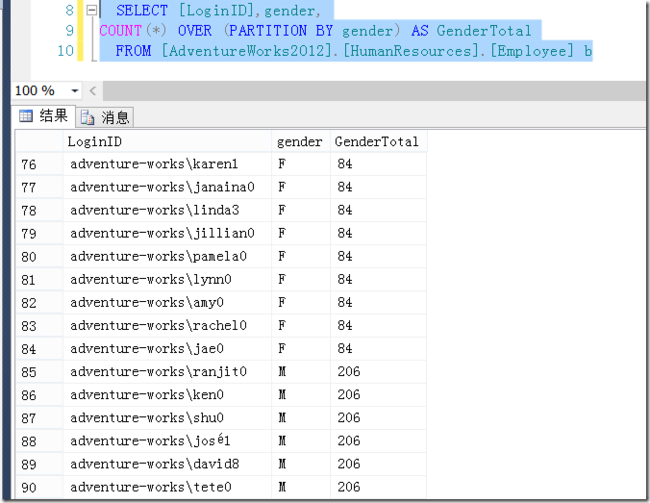The height and width of the screenshot is (503, 650).
Task: Click the horizontal scrollbar left arrow
Action: tap(93, 90)
